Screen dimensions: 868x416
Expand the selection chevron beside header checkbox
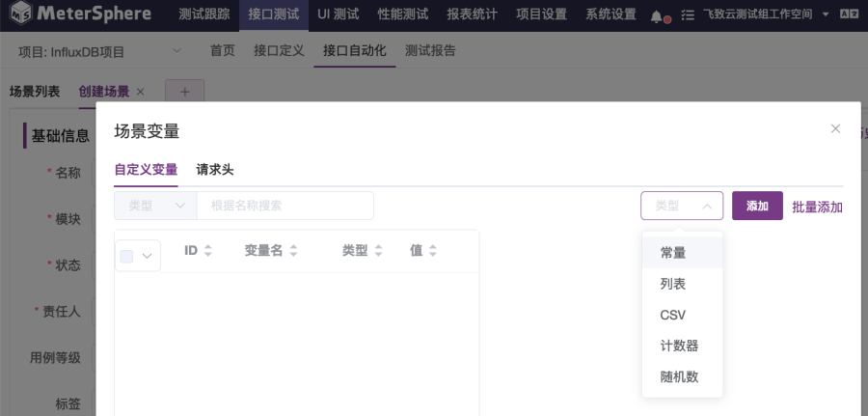pyautogui.click(x=147, y=256)
